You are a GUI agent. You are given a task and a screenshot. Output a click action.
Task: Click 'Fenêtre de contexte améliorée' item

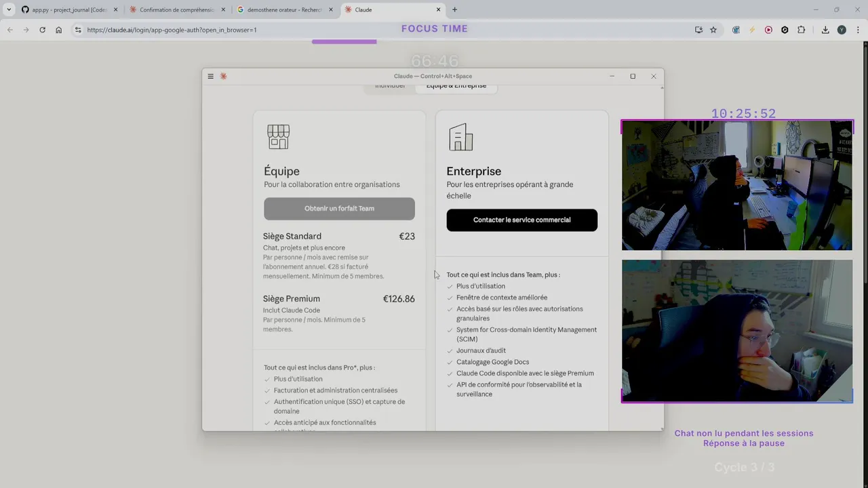click(502, 298)
